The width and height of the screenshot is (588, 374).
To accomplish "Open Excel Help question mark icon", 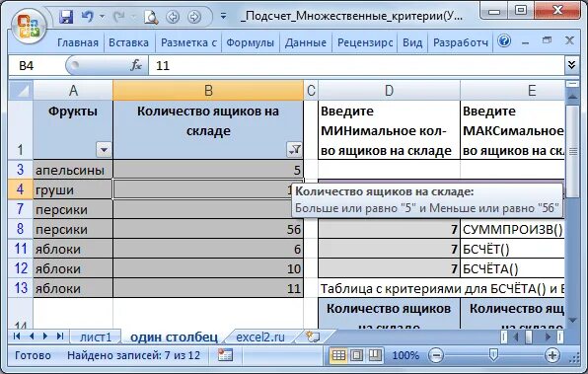I will pos(504,40).
